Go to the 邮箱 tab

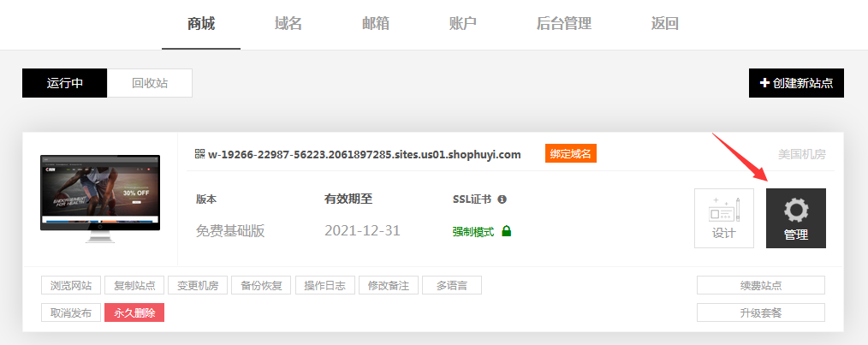click(376, 24)
